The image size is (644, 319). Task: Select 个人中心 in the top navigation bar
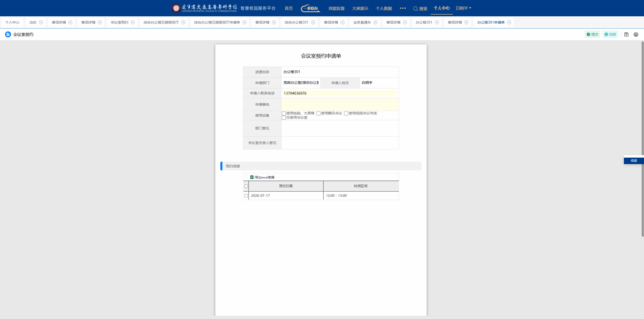441,8
